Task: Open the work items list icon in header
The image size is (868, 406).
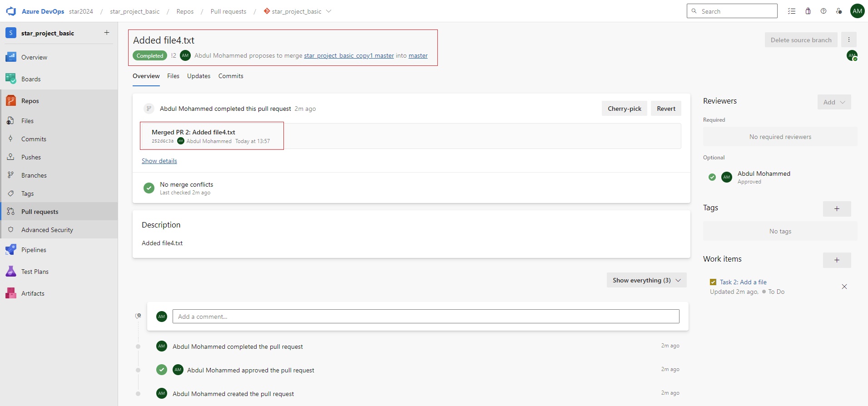Action: coord(792,11)
